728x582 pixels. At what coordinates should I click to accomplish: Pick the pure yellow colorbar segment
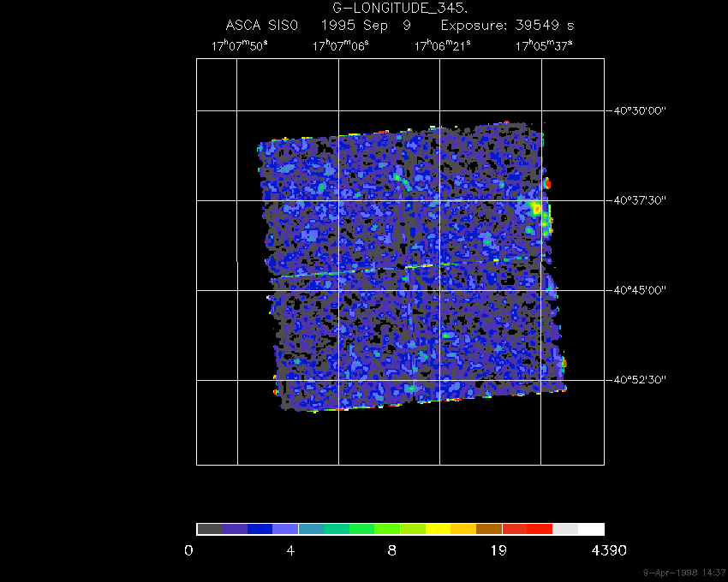coord(439,529)
